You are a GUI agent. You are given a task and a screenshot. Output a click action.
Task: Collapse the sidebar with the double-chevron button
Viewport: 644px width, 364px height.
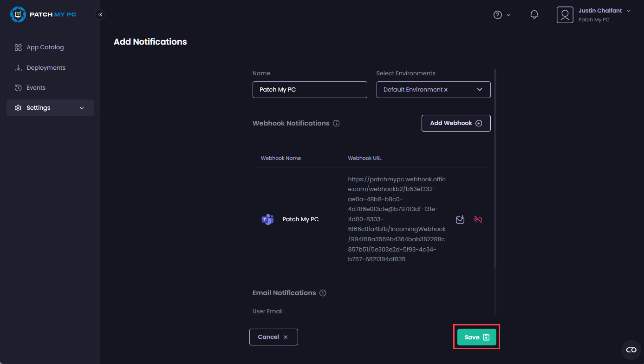coord(100,14)
